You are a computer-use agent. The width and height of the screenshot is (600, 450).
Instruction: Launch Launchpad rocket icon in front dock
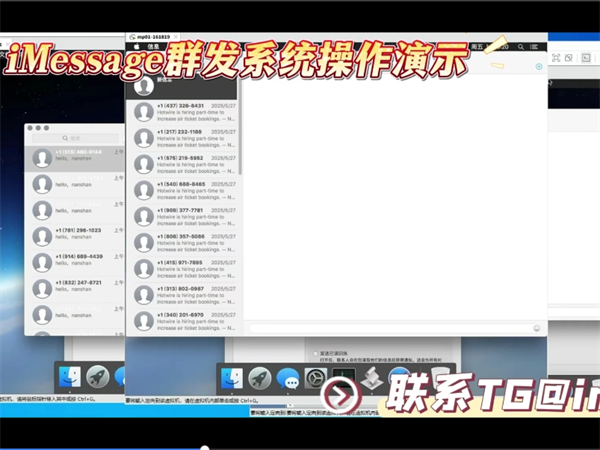260,379
